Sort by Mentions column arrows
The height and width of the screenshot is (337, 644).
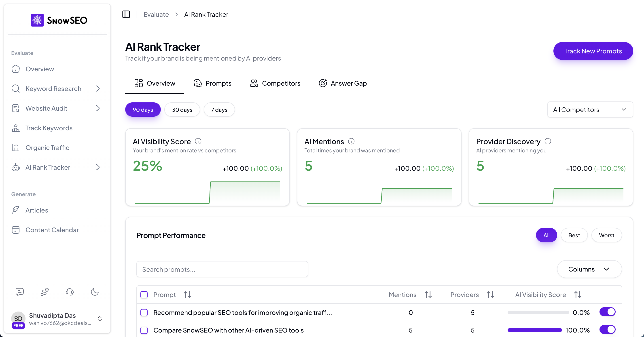[x=428, y=295]
